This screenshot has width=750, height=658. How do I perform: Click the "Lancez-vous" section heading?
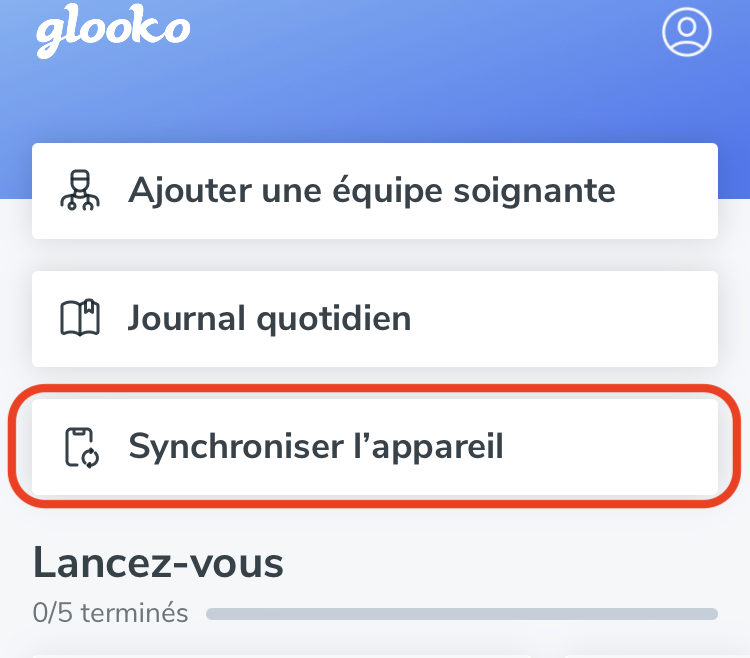pos(158,564)
